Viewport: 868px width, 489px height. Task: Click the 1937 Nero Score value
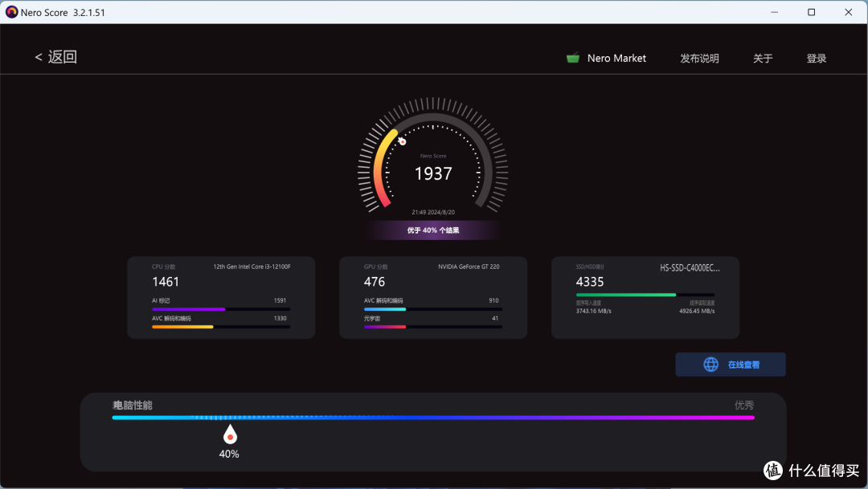pyautogui.click(x=433, y=173)
